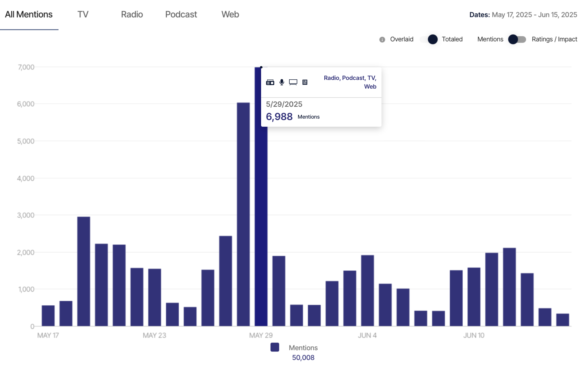Viewport: 588px width, 370px height.
Task: Select the highlighted May 29 bar
Action: click(x=261, y=197)
